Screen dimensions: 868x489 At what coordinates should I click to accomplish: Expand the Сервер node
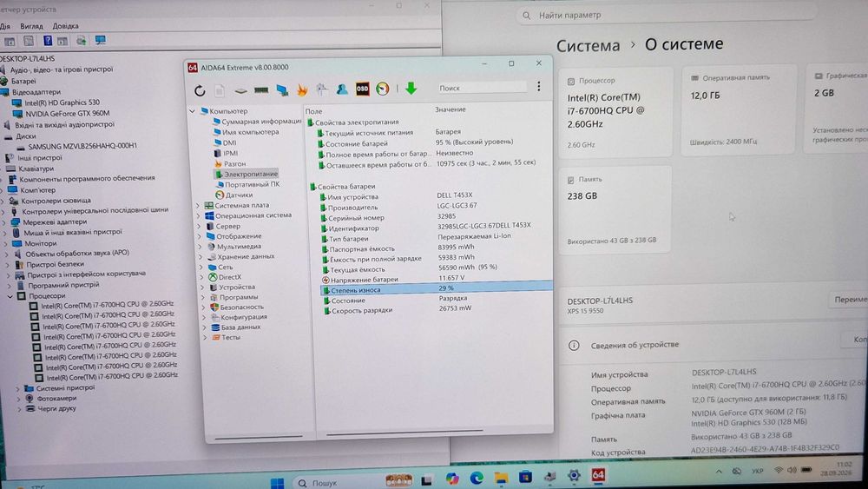tap(199, 227)
